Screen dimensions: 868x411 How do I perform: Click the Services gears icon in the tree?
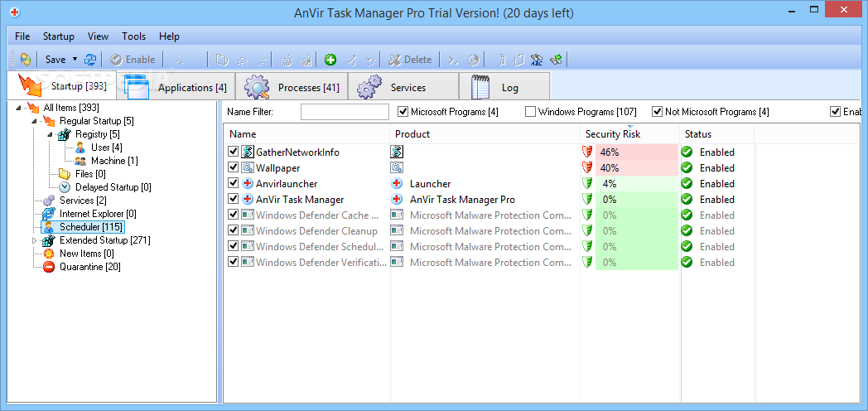click(49, 200)
